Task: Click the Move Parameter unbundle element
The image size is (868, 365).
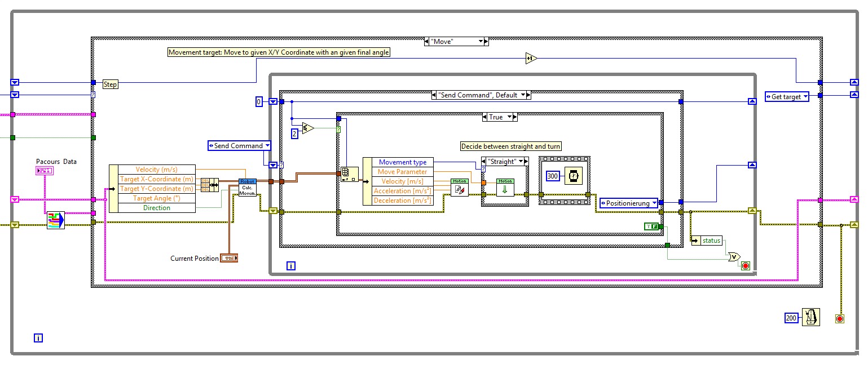Action: coord(403,172)
